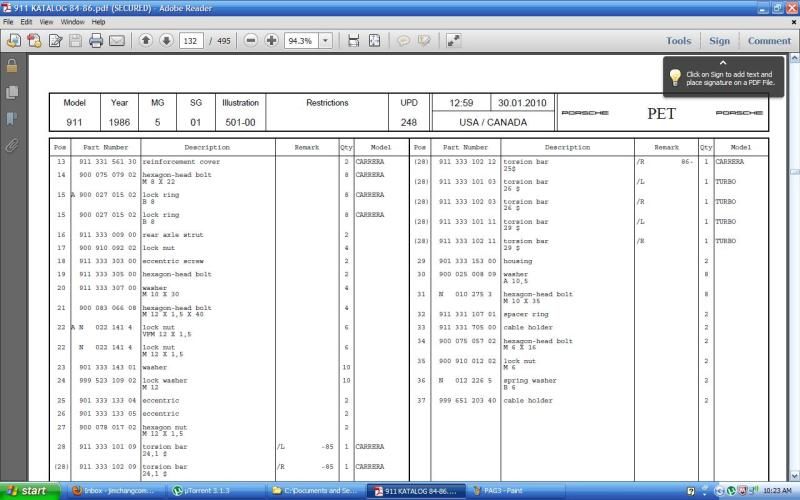Click part number 900 910 092 02

(x=108, y=248)
